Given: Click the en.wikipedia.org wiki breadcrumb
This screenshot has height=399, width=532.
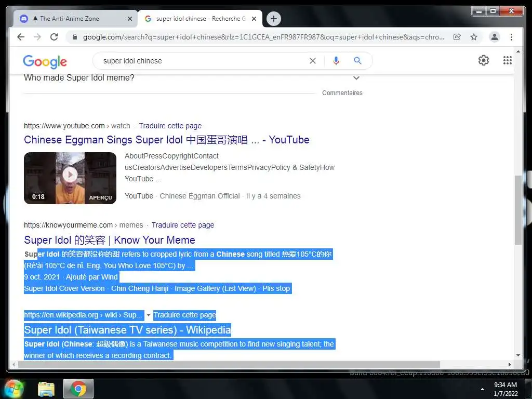Looking at the screenshot, I should click(83, 315).
